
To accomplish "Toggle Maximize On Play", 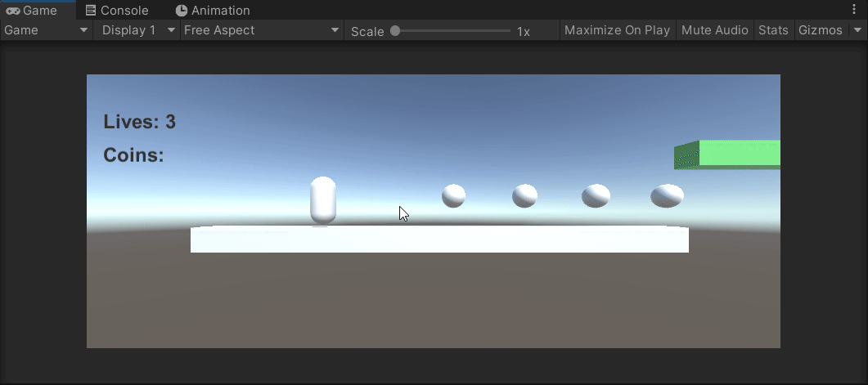I will [x=617, y=30].
